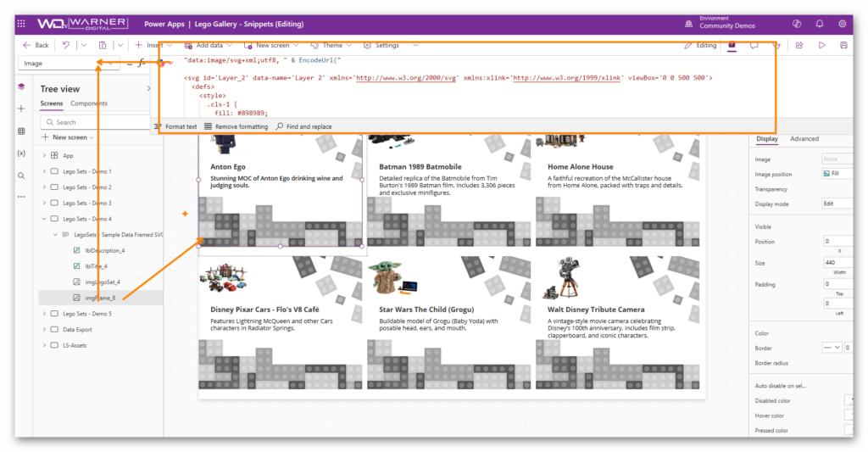This screenshot has width=868, height=452.
Task: Open the Variables {x} icon in sidebar
Action: tap(21, 153)
